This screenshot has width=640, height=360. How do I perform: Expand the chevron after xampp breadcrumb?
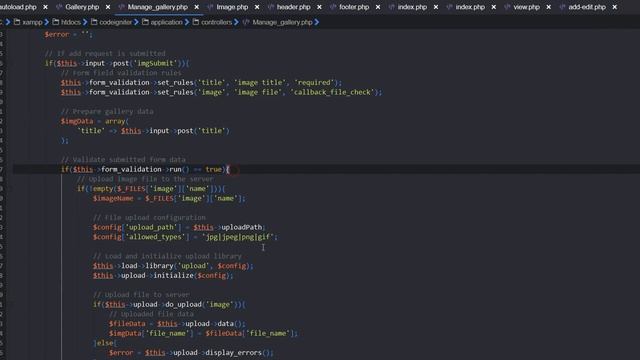tap(47, 22)
